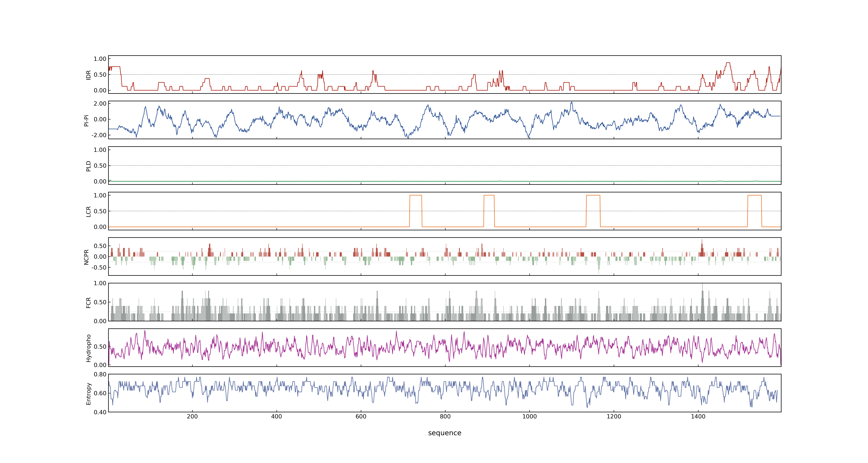The image size is (868, 463).
Task: Click the '1.00' tick on FCR axis
Action: coord(100,283)
